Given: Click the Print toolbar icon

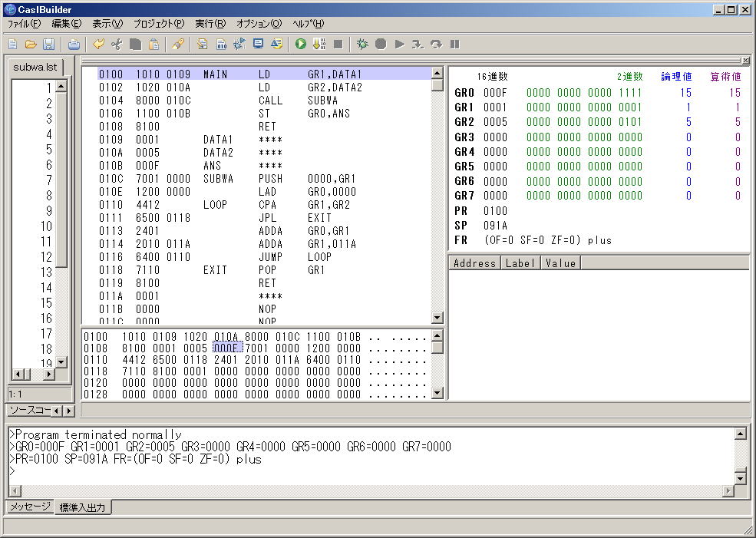Looking at the screenshot, I should 74,45.
